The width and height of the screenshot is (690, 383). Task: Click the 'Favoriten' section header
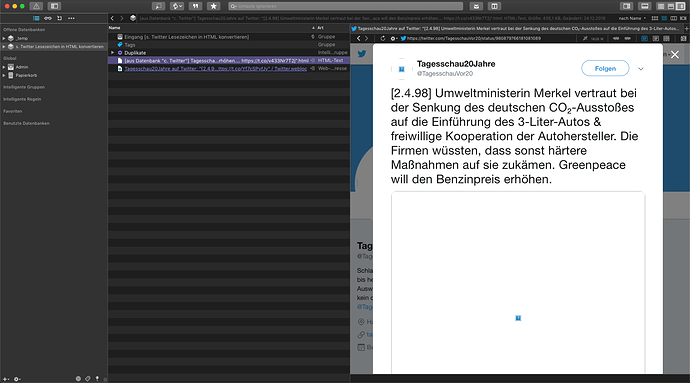12,111
